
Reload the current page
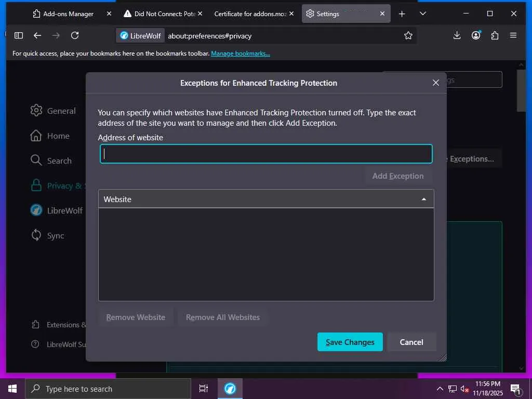tap(75, 35)
